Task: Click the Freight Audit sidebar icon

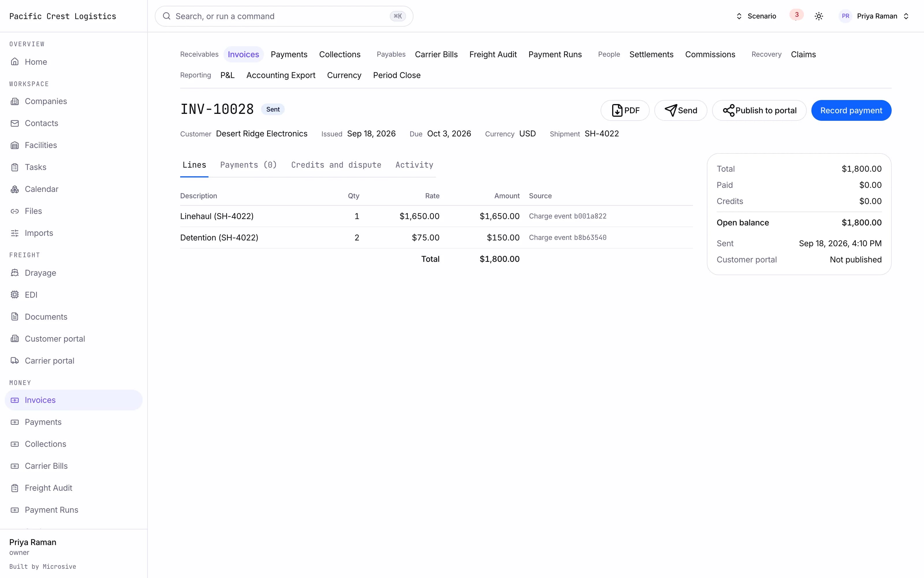Action: point(14,488)
